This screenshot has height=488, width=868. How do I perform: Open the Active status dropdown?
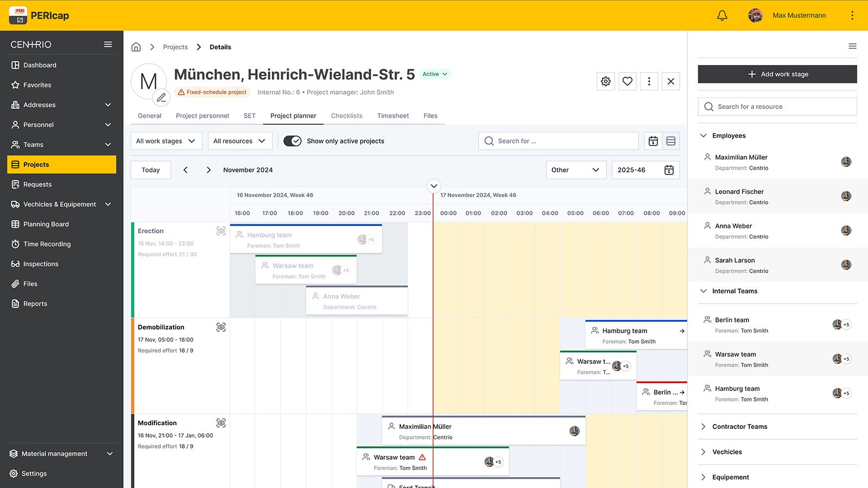[435, 74]
